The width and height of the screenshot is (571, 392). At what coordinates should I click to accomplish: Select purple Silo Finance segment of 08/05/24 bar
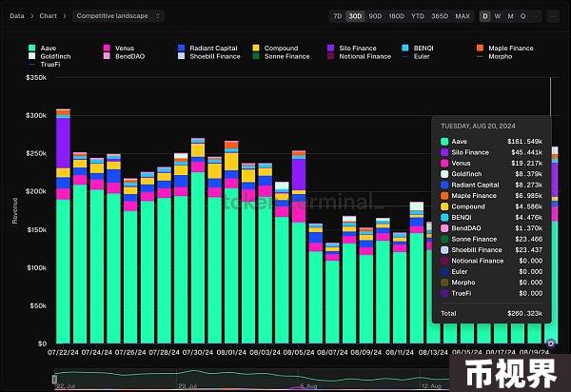click(299, 174)
